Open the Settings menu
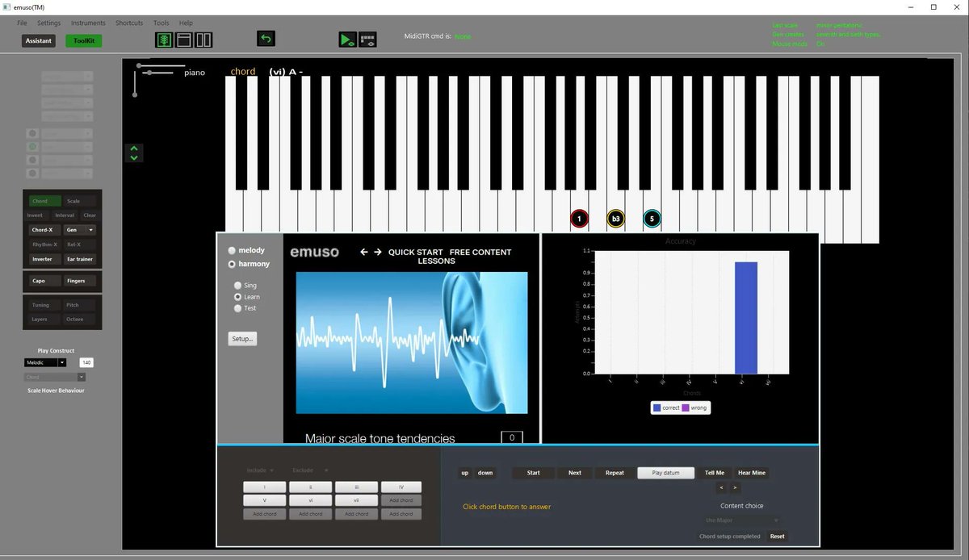Viewport: 969px width, 560px height. (x=48, y=23)
